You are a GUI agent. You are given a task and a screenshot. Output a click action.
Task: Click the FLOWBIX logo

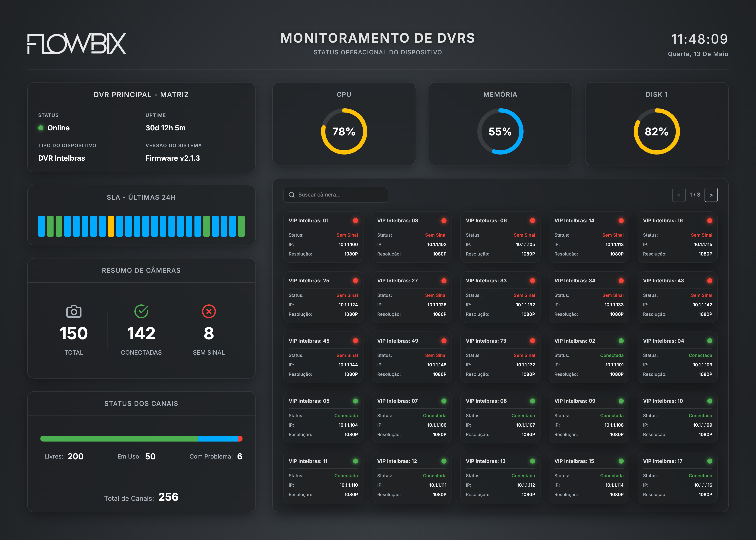pos(76,43)
